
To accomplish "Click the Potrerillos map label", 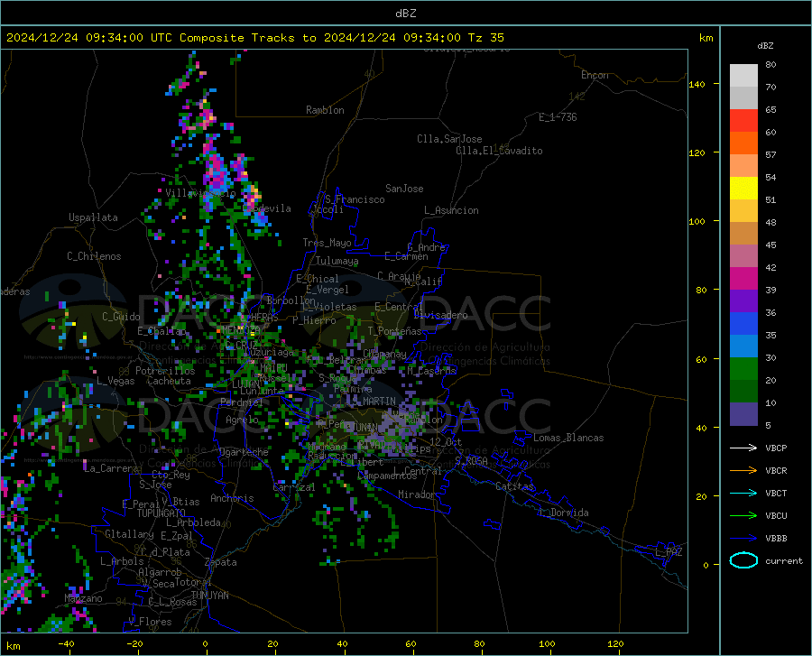I will (x=165, y=371).
